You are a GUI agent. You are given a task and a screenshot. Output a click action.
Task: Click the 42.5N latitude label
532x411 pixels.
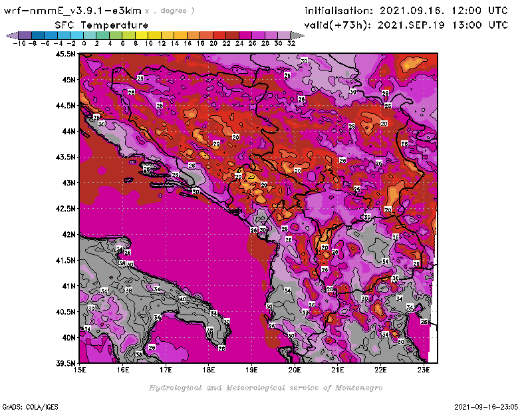[x=65, y=208]
